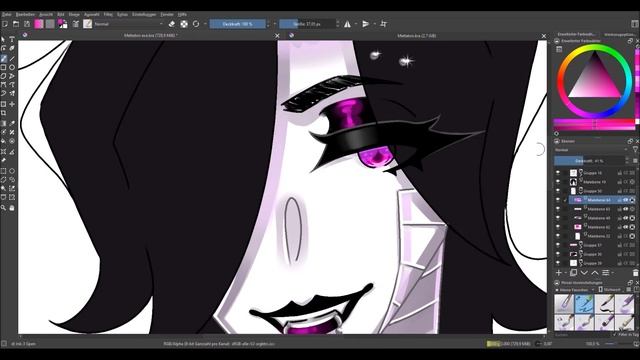Image resolution: width=640 pixels, height=360 pixels.
Task: Duplicate the selected layer
Action: [x=573, y=272]
